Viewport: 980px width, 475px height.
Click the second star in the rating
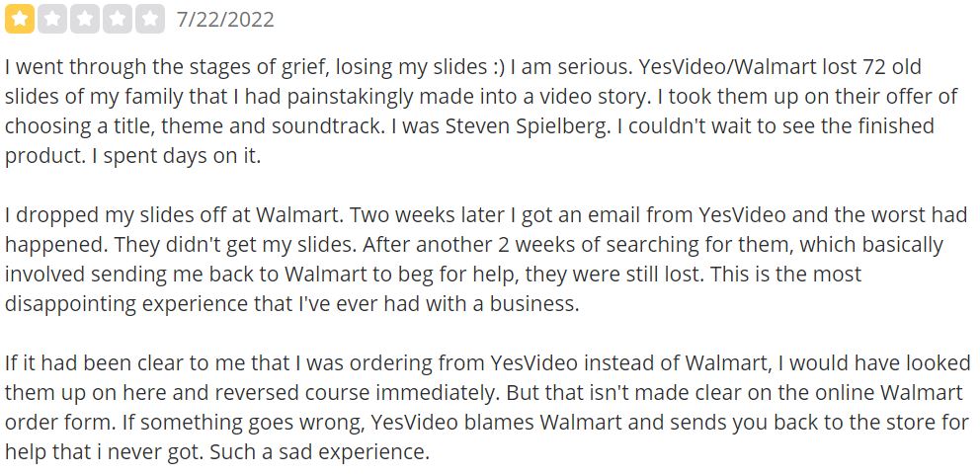click(53, 19)
